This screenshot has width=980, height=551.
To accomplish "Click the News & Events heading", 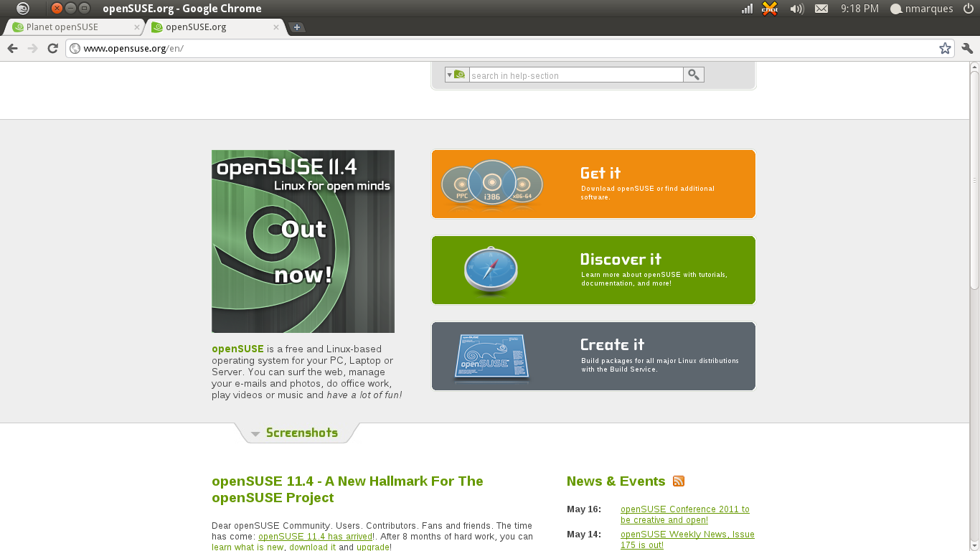I will 616,481.
